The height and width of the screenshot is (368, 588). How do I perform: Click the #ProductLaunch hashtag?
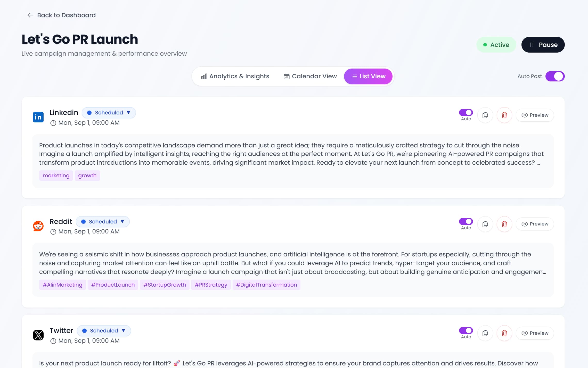(x=113, y=285)
